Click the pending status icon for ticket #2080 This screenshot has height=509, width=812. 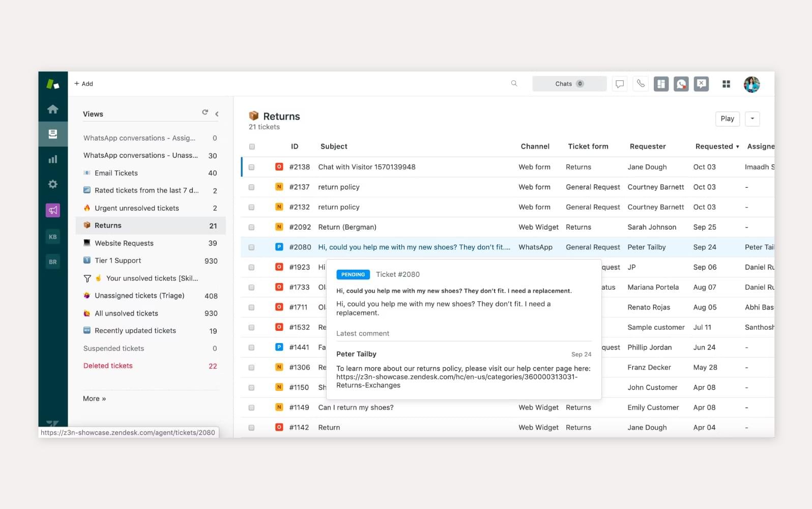coord(279,247)
